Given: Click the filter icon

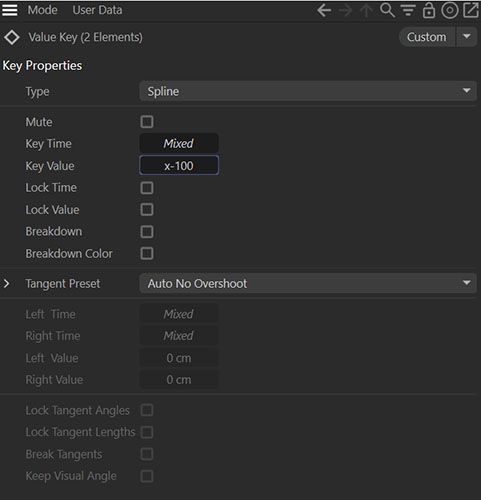Looking at the screenshot, I should tap(408, 10).
